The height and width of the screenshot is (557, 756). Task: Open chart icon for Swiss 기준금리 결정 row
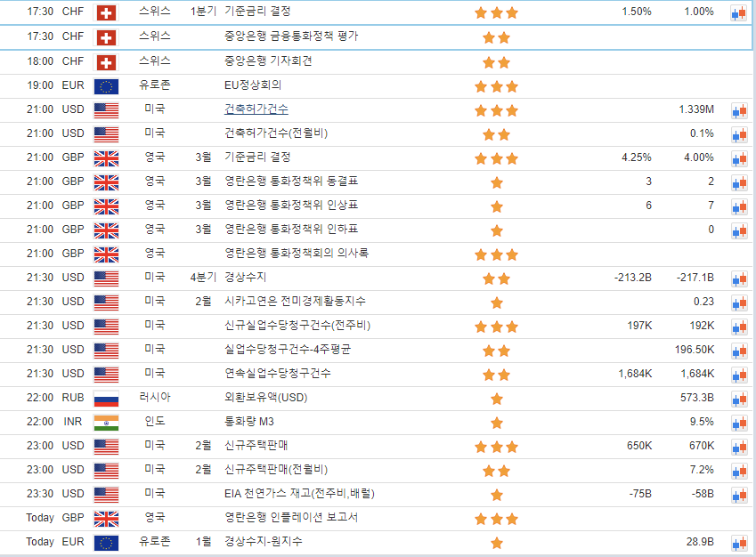(x=738, y=12)
